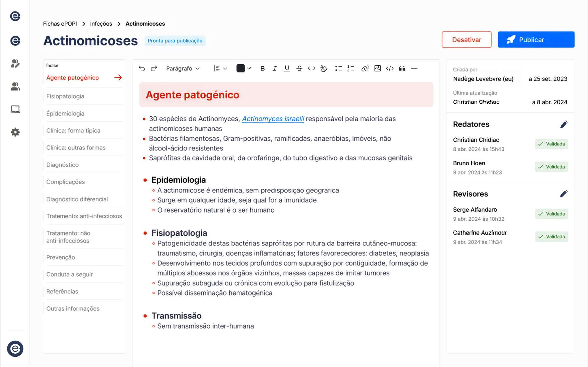The height and width of the screenshot is (367, 588).
Task: Click the redo arrow in editor toolbar
Action: click(154, 68)
